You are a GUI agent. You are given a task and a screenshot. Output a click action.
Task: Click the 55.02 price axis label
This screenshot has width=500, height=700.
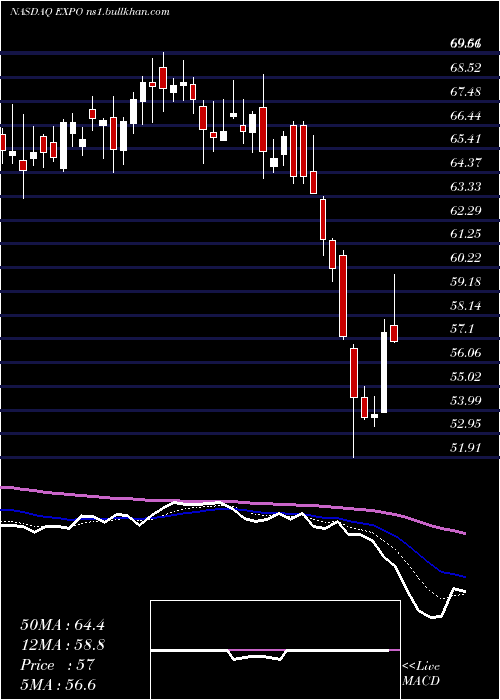click(x=466, y=376)
